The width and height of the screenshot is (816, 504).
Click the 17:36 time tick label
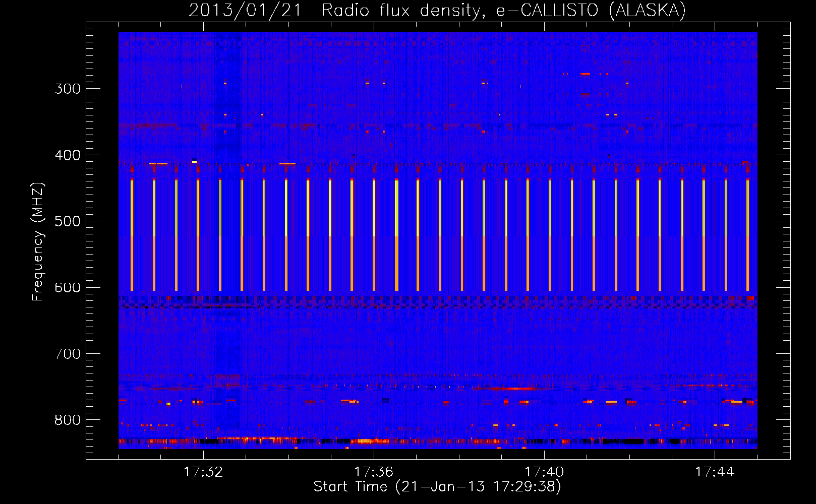[x=374, y=472]
